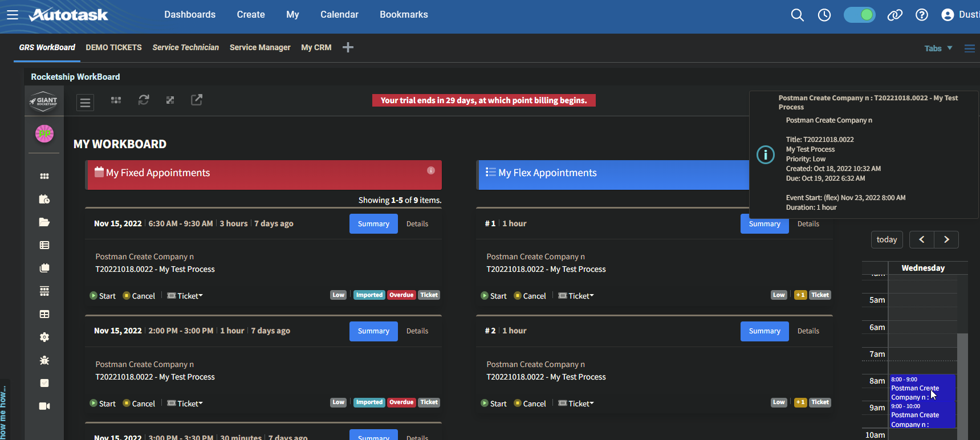Cancel the 6:30 AM fixed appointment
The height and width of the screenshot is (440, 980).
click(x=139, y=296)
